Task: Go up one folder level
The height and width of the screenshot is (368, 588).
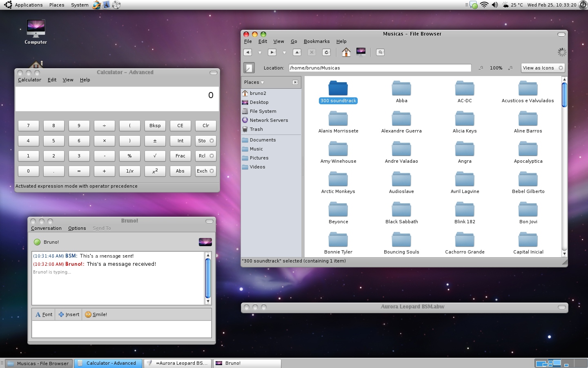Action: tap(297, 52)
